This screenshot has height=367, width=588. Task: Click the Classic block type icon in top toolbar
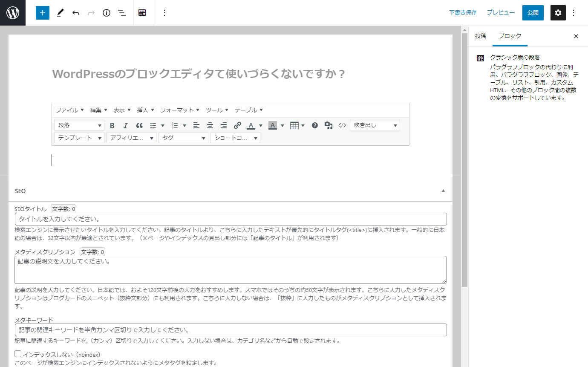[x=142, y=13]
